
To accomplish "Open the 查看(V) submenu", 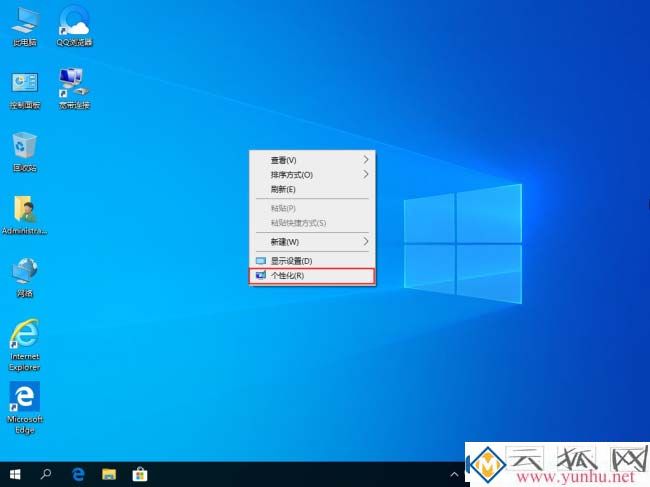I will pyautogui.click(x=312, y=160).
